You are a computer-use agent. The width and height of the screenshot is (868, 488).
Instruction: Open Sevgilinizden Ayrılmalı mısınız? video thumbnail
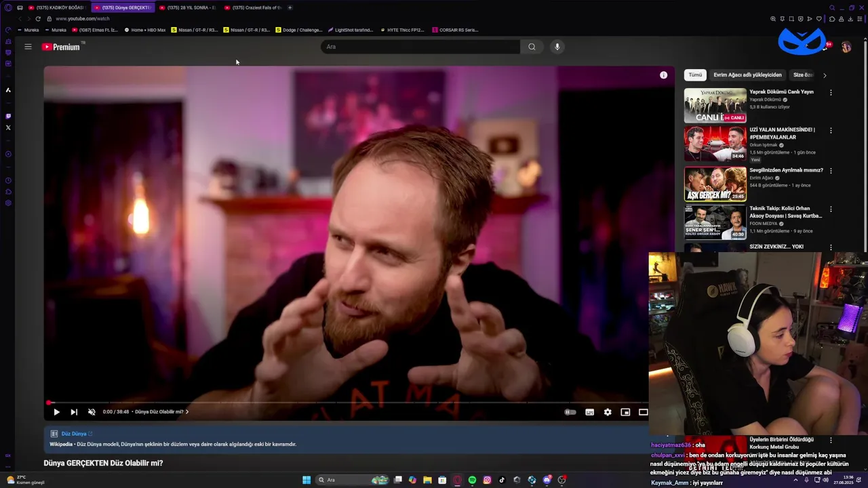pyautogui.click(x=715, y=184)
